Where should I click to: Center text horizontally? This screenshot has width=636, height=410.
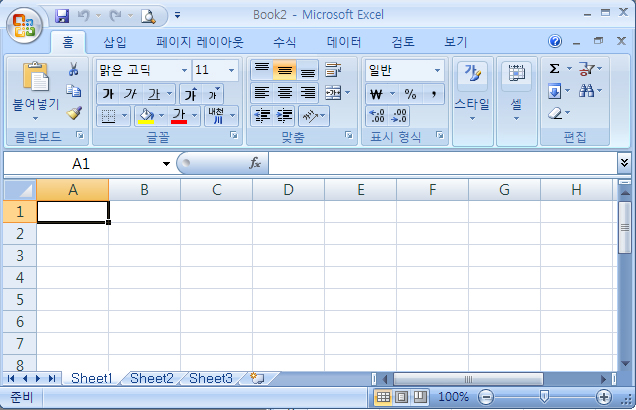coord(284,93)
